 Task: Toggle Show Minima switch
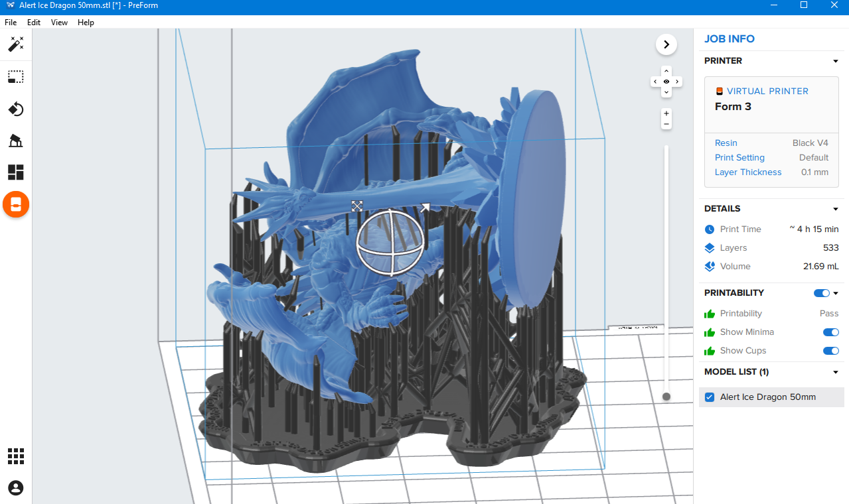tap(830, 332)
